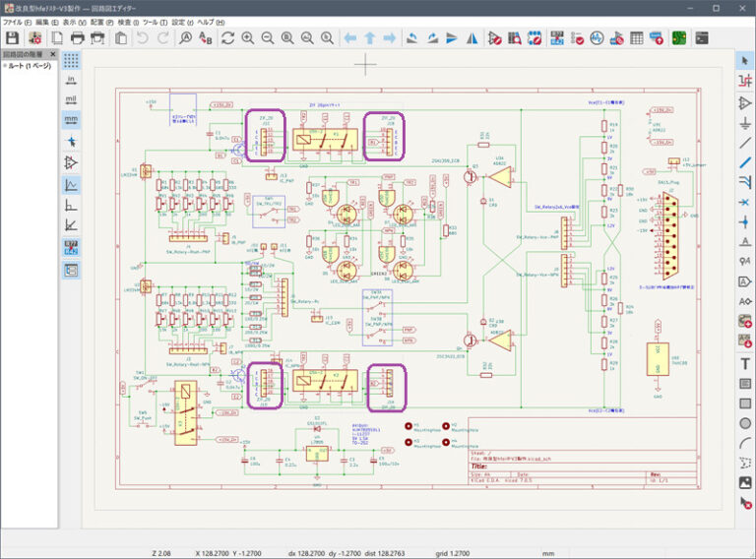Select the Draw Circle tool
The height and width of the screenshot is (559, 756).
pyautogui.click(x=745, y=423)
